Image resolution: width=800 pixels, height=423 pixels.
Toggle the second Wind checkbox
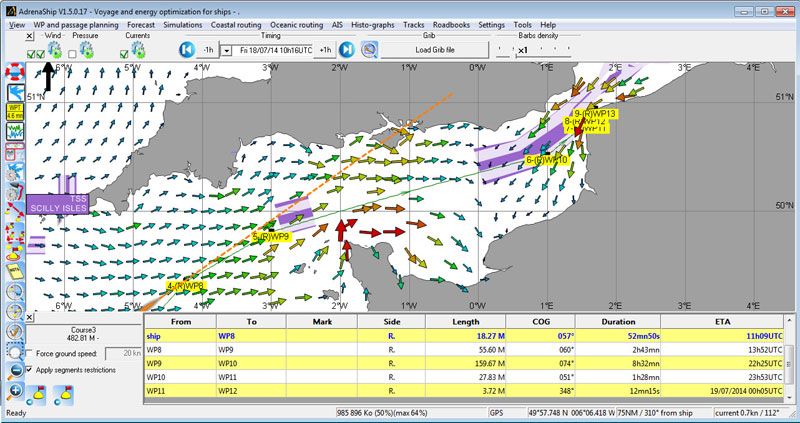click(x=40, y=54)
